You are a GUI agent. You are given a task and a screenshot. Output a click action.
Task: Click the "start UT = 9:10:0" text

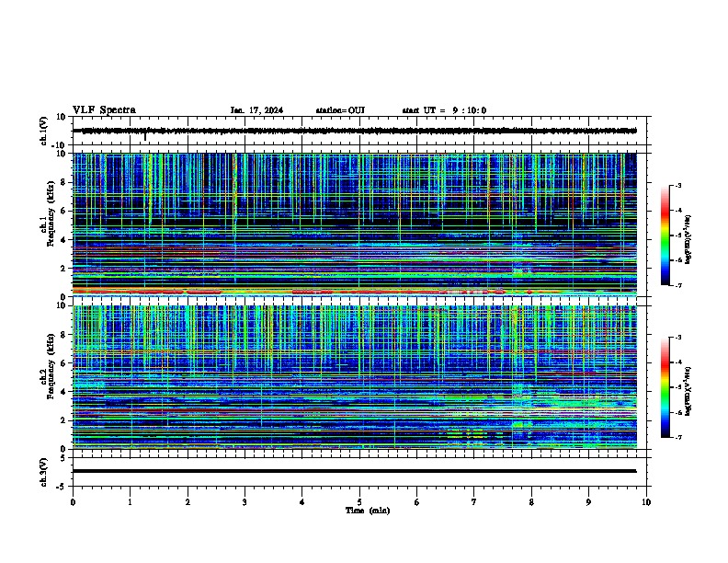[444, 110]
